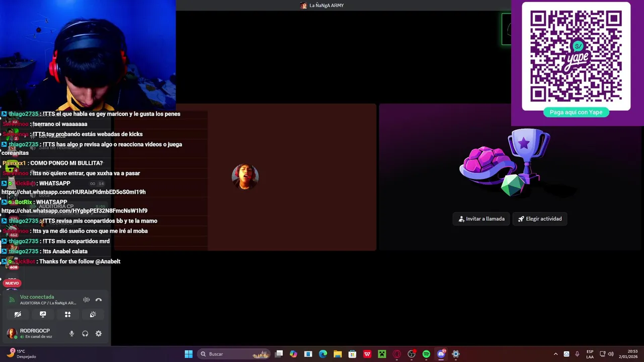The height and width of the screenshot is (362, 644).
Task: Open File Explorer from taskbar
Action: click(x=338, y=354)
